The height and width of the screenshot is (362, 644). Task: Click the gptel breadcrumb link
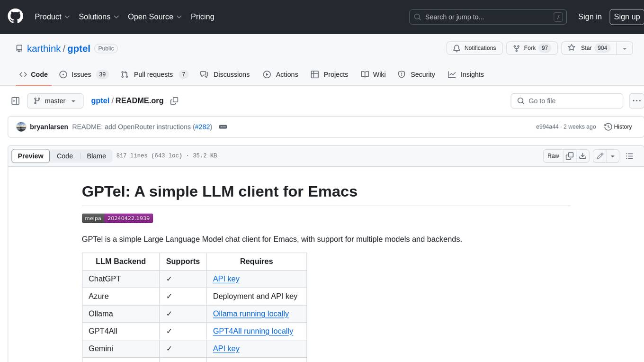point(100,100)
